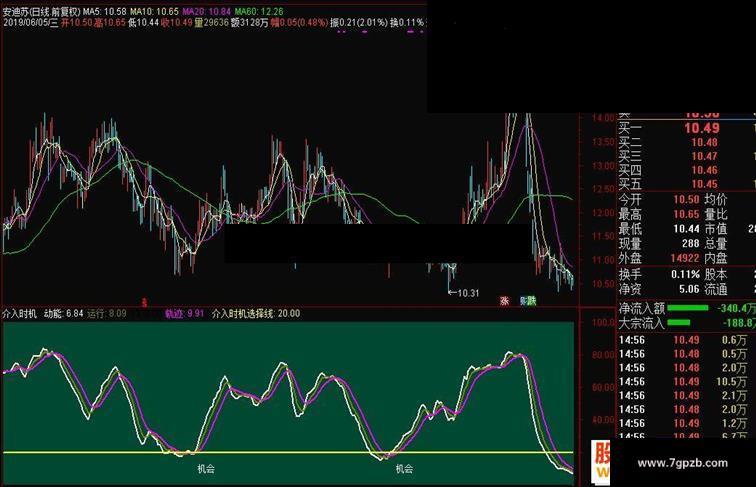The width and height of the screenshot is (756, 487).
Task: Click the 介入时机选择线: 20.00 label
Action: click(256, 314)
